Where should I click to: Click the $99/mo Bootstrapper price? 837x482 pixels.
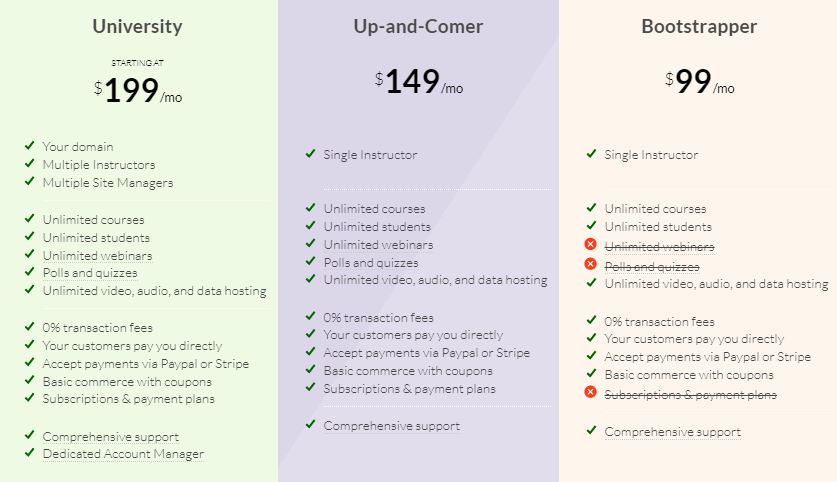click(699, 81)
